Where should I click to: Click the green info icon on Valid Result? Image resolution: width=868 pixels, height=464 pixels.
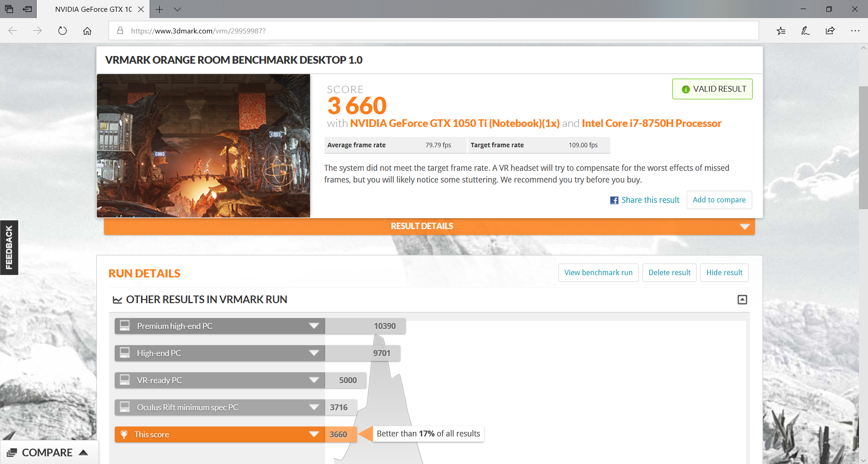tap(686, 89)
